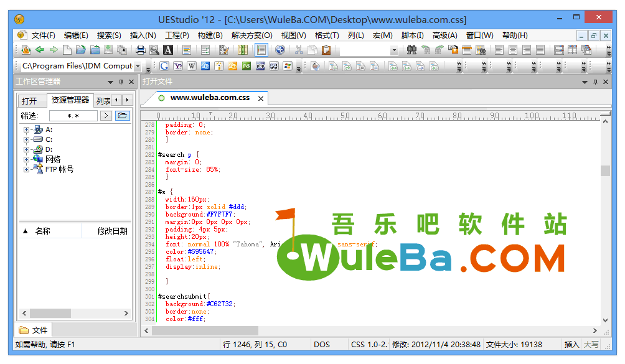Tile windows horizontally

(559, 50)
